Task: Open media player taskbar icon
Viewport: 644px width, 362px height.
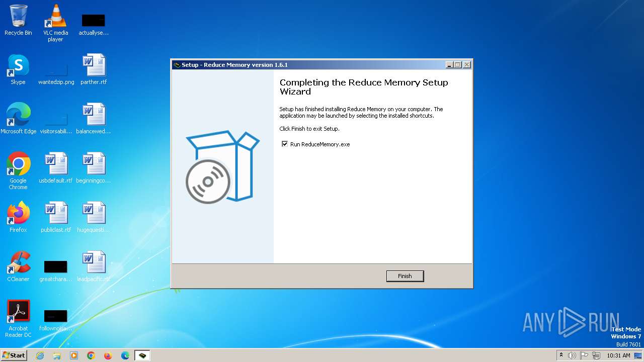Action: click(x=74, y=355)
